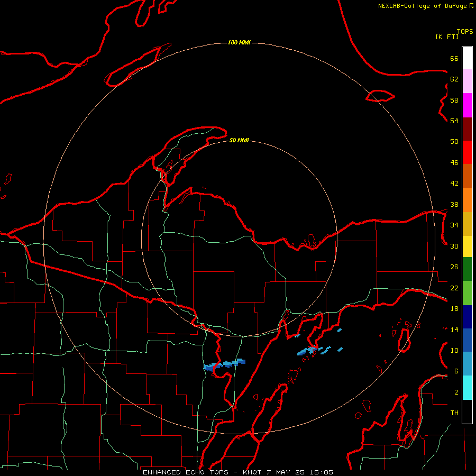This screenshot has height=476, width=476.
Task: Select the dark green legend color band
Action: point(467,269)
